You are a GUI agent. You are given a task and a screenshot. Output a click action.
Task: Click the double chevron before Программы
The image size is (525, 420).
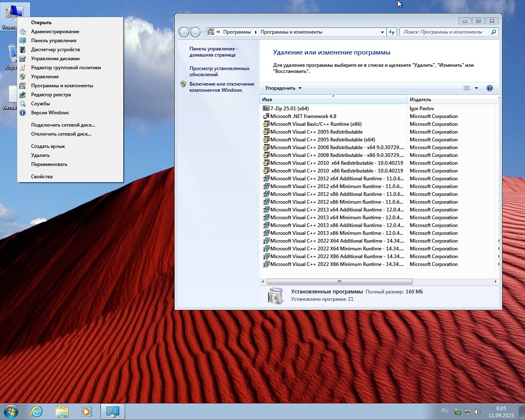tap(219, 32)
